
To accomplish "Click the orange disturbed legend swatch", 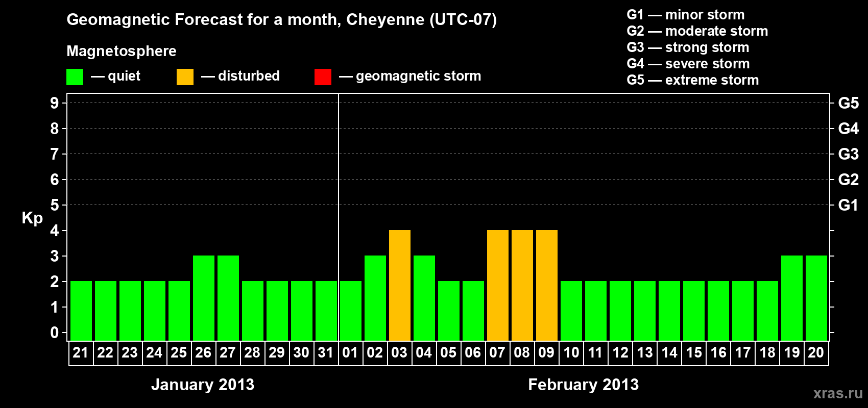I will coord(185,77).
